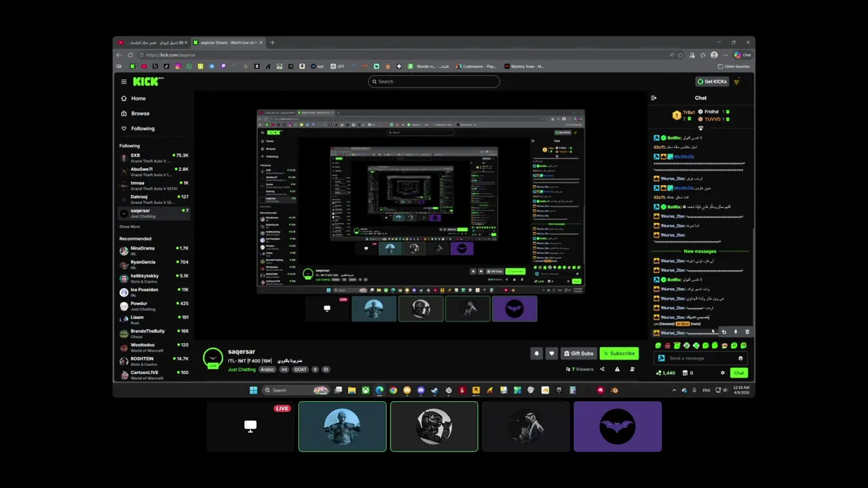Focus the Kick search box

[x=434, y=81]
